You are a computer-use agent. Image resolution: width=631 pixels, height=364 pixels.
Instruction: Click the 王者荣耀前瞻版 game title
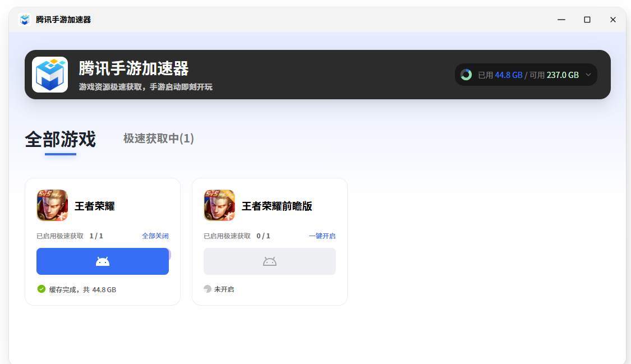tap(277, 206)
